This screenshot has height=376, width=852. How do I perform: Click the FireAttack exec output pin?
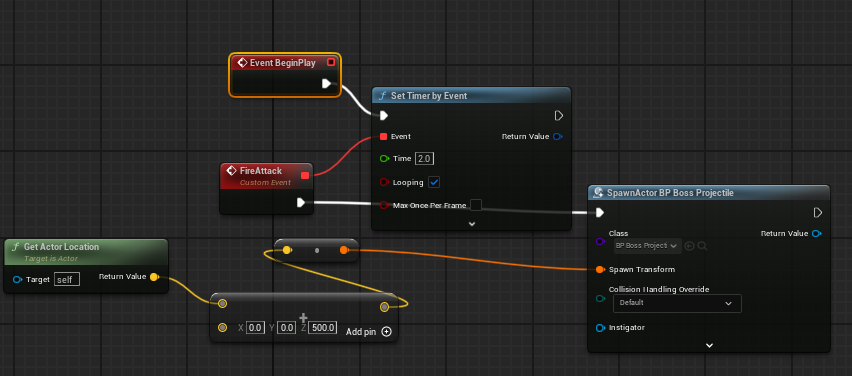point(300,203)
